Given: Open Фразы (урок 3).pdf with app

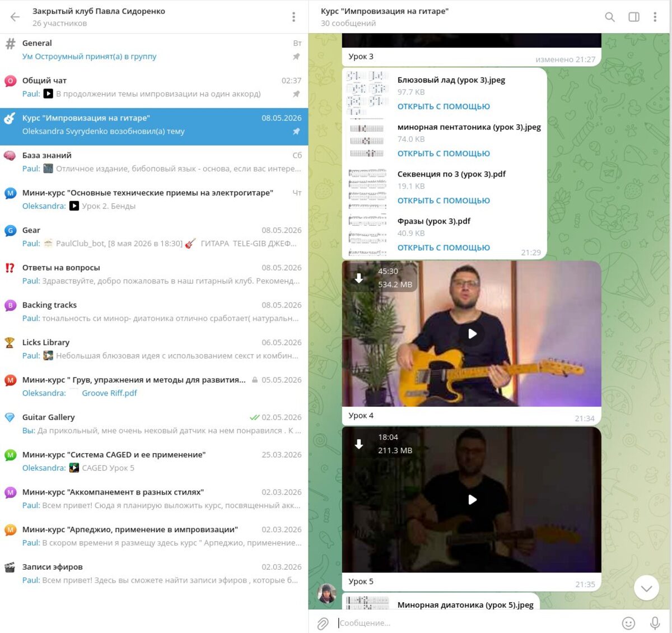Looking at the screenshot, I should [x=444, y=248].
